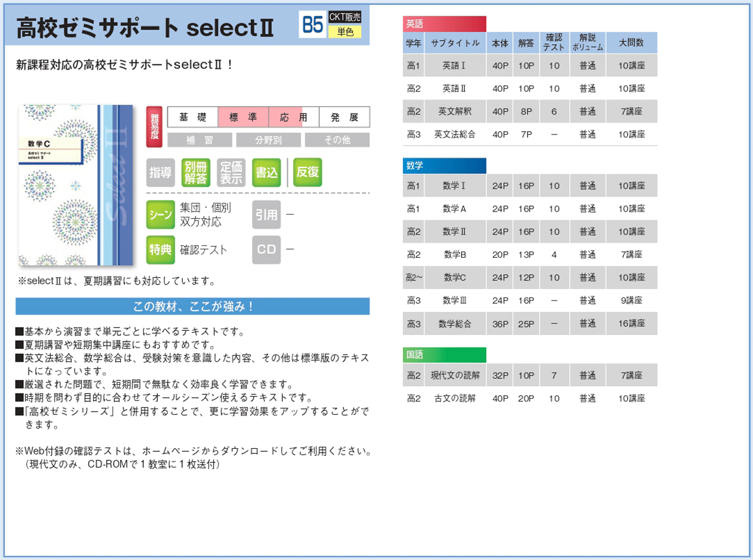Click the blue 数学 section header tab
The image size is (753, 560).
[444, 165]
